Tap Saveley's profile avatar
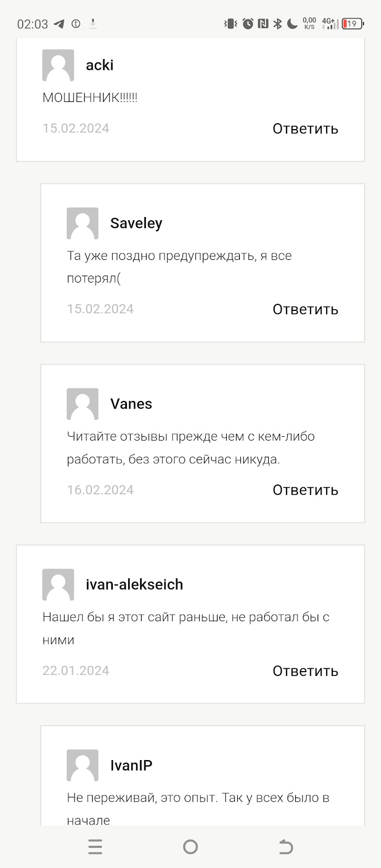 pos(82,223)
